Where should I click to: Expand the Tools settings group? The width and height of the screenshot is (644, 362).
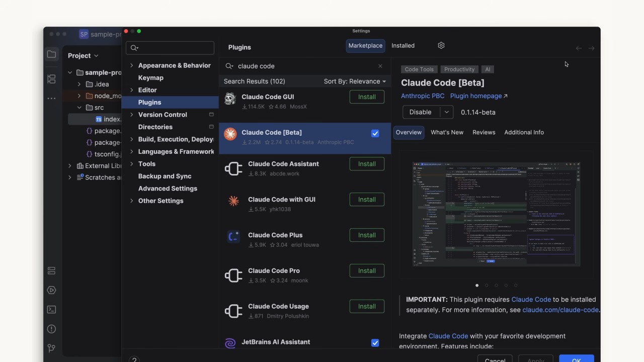pyautogui.click(x=132, y=164)
